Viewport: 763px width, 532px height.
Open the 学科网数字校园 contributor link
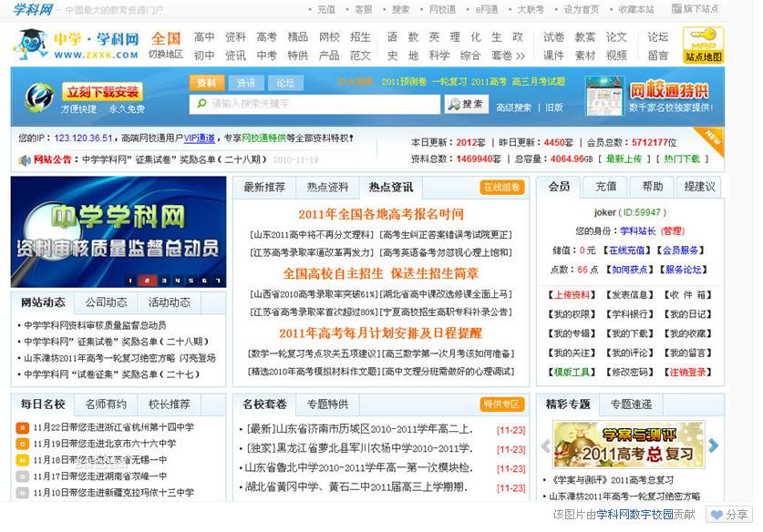635,515
